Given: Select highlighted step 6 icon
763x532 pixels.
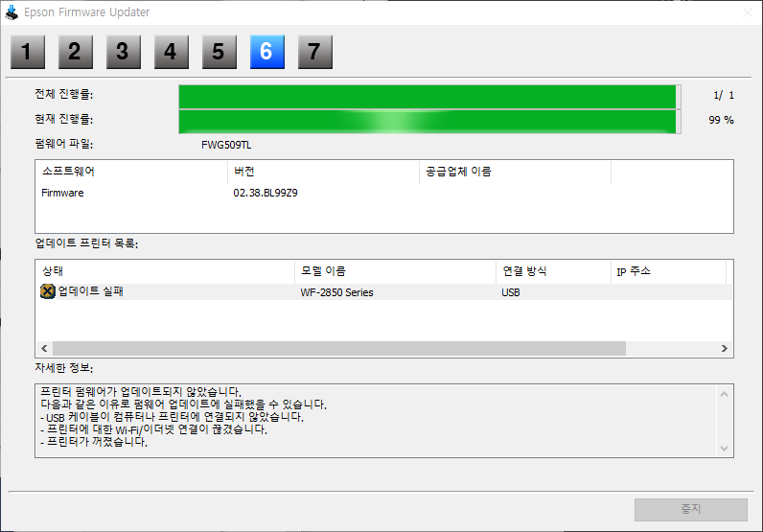Looking at the screenshot, I should click(x=267, y=52).
